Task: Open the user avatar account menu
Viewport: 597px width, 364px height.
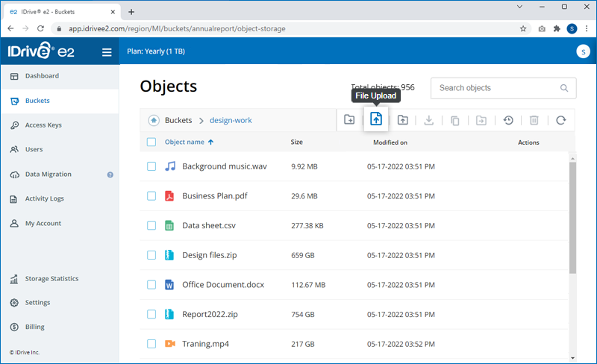Action: (x=583, y=51)
